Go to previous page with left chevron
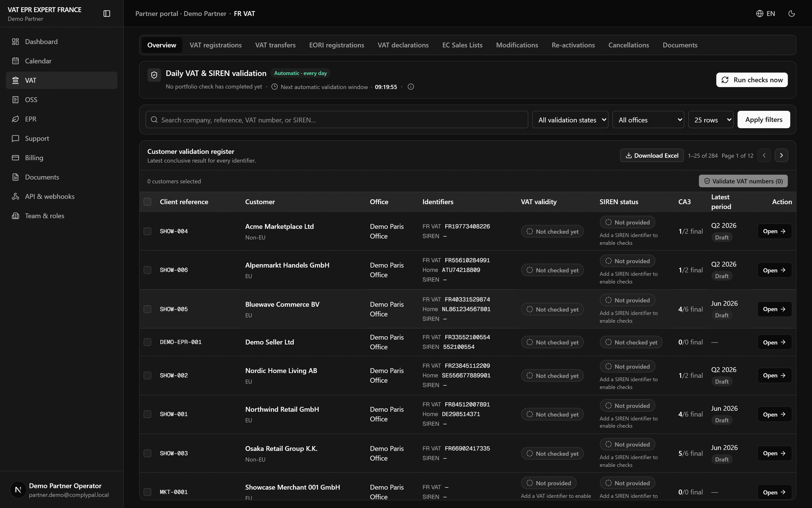The image size is (812, 508). [764, 155]
